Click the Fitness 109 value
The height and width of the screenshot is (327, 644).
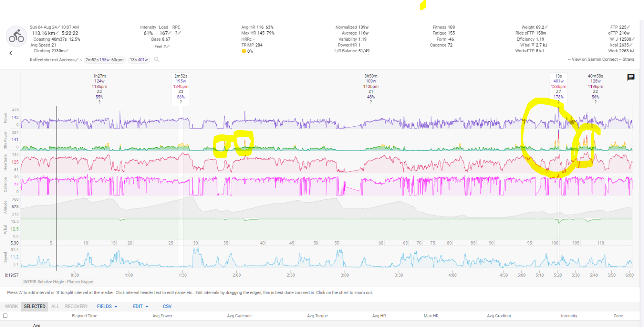coord(444,27)
